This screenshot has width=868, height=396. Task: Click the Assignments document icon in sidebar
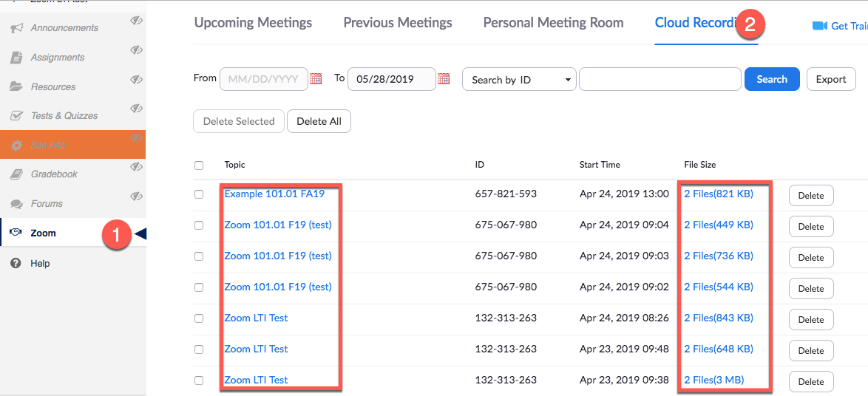16,58
